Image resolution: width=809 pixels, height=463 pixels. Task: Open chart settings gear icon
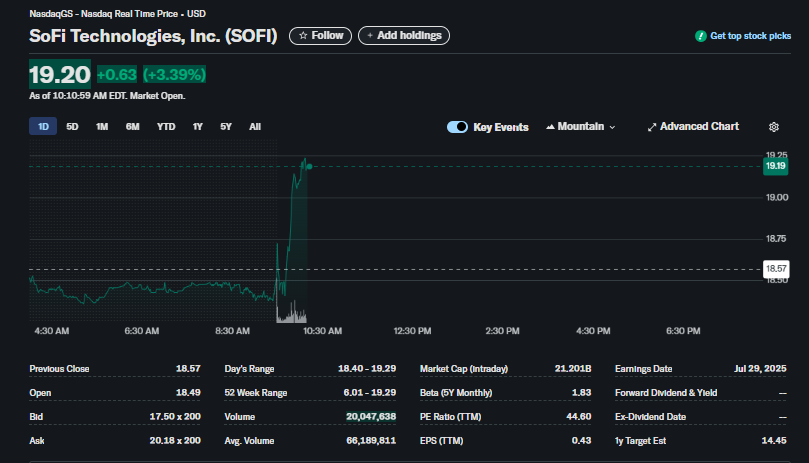(773, 127)
